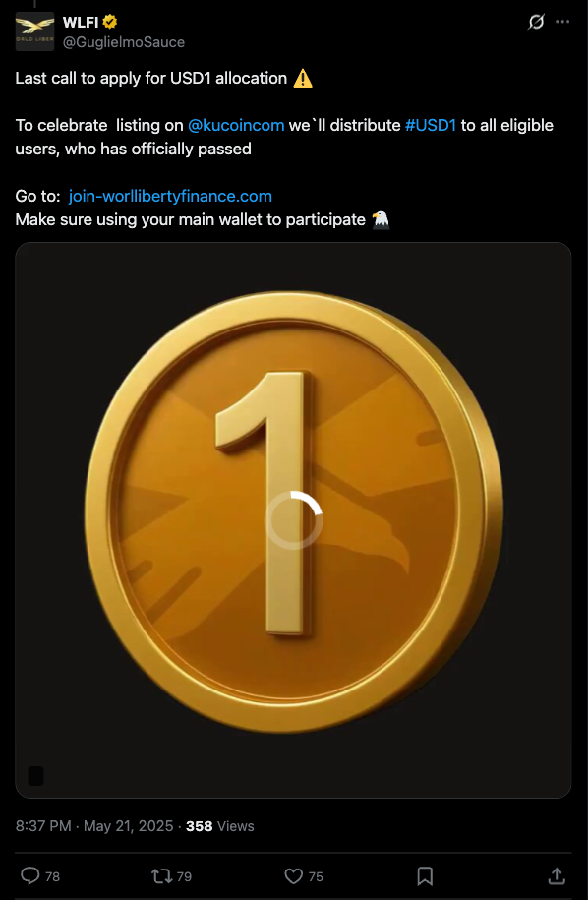Viewport: 588px width, 900px height.
Task: Follow the join-worllibertyfinance.com link
Action: click(x=170, y=197)
